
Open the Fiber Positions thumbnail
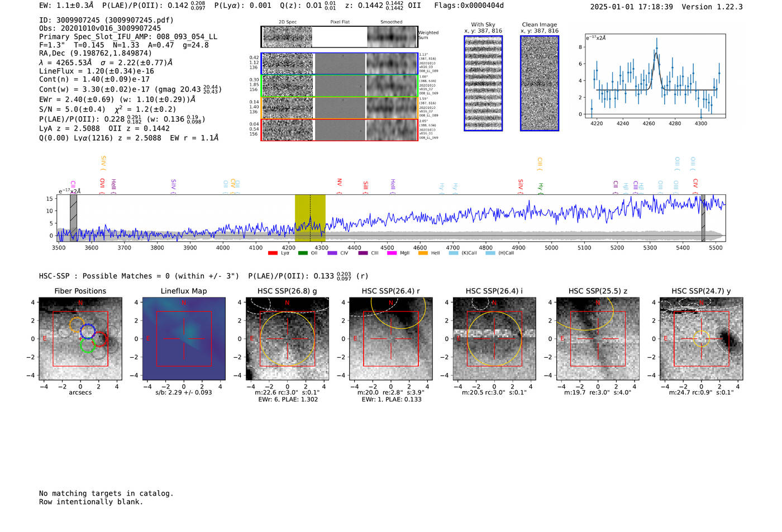[x=80, y=339]
